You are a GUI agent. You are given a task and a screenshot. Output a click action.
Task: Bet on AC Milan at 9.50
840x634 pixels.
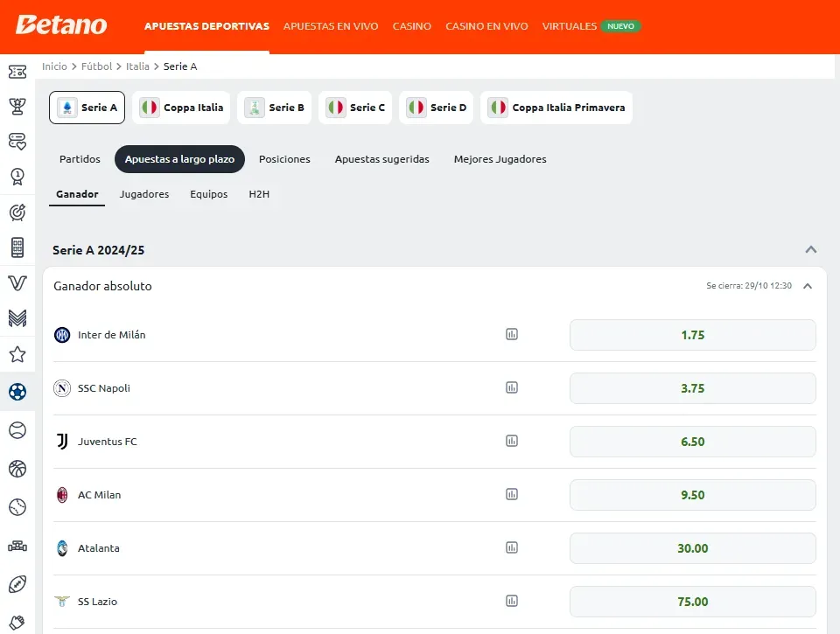693,495
